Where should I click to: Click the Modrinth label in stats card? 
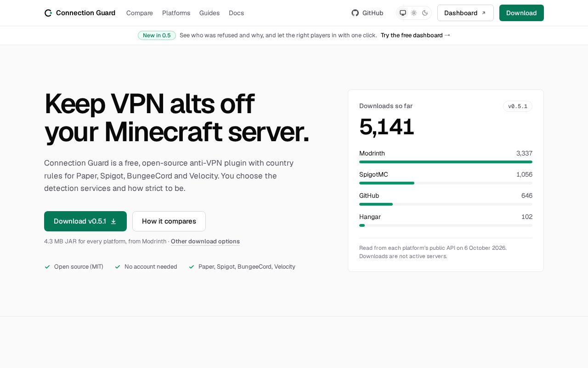click(372, 153)
